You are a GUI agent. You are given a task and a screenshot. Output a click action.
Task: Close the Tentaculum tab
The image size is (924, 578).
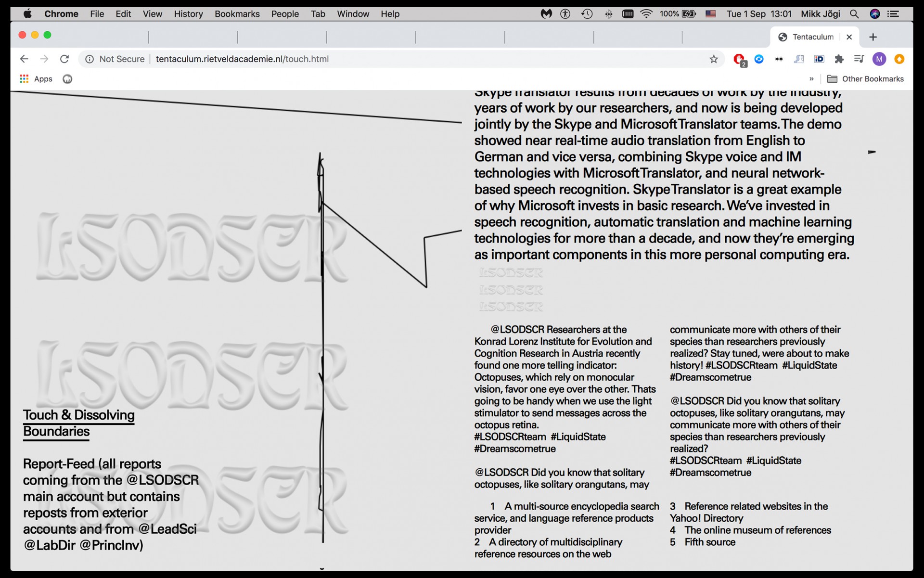(x=849, y=37)
